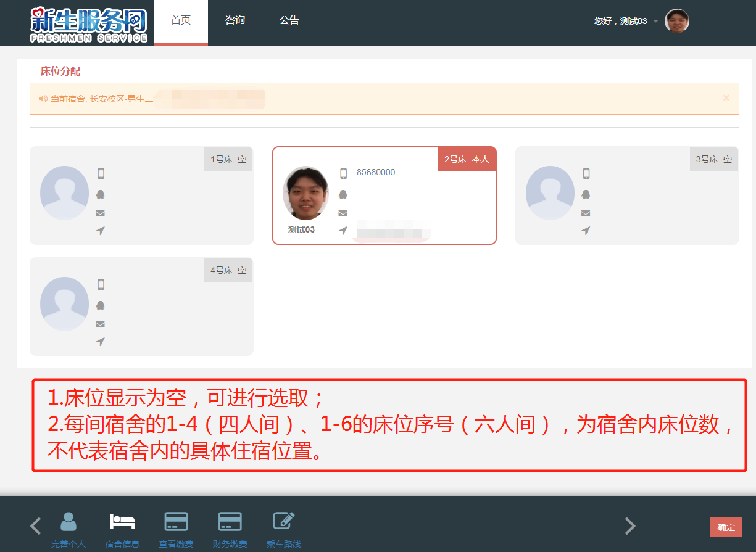Screen dimensions: 756x552
Task: Open the 完善个人 profile step icon
Action: 69,522
